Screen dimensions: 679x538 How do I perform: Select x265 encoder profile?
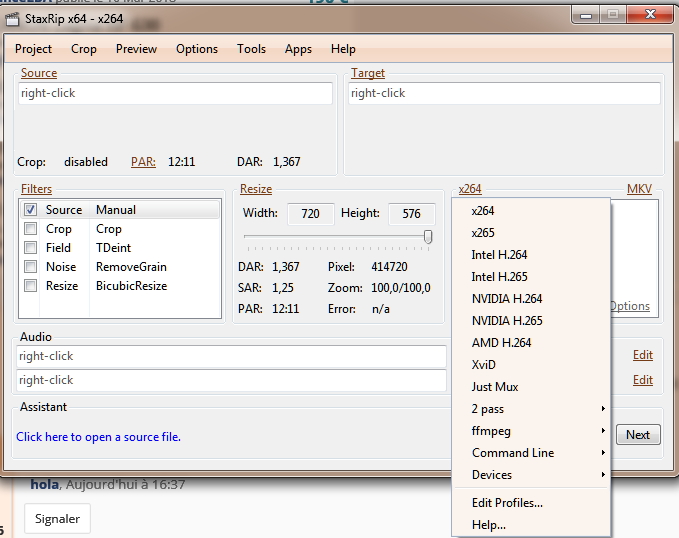point(531,233)
